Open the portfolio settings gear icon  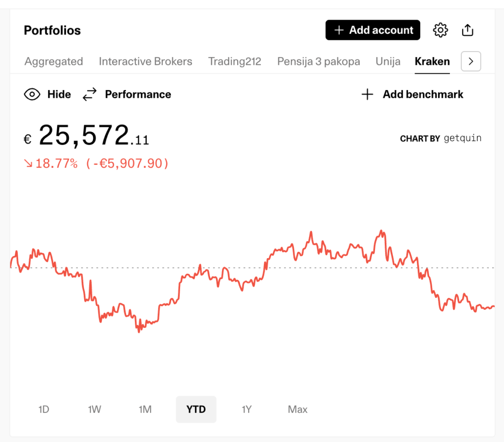click(441, 30)
